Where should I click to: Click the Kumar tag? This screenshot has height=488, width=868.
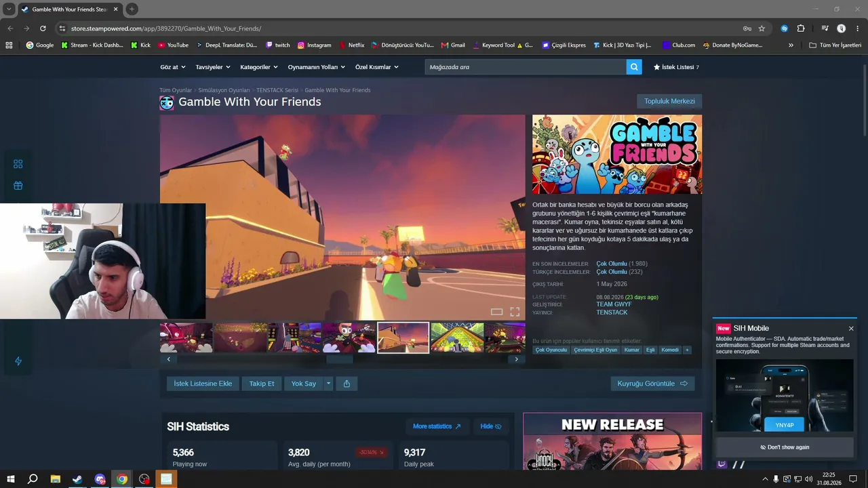tap(632, 350)
